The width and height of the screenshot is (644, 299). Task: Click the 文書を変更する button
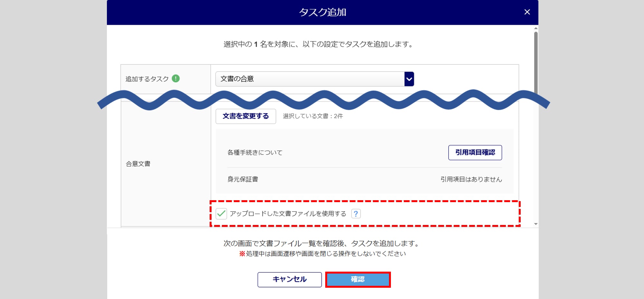[246, 116]
